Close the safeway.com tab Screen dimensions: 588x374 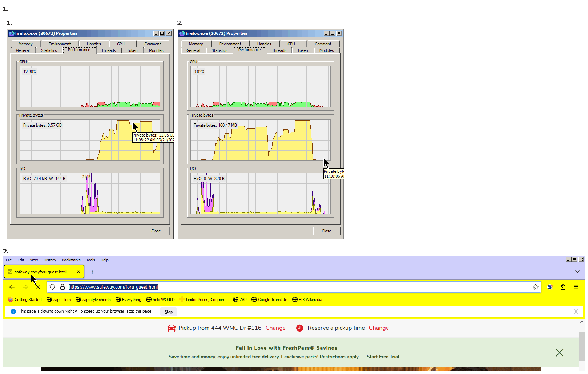pyautogui.click(x=78, y=272)
